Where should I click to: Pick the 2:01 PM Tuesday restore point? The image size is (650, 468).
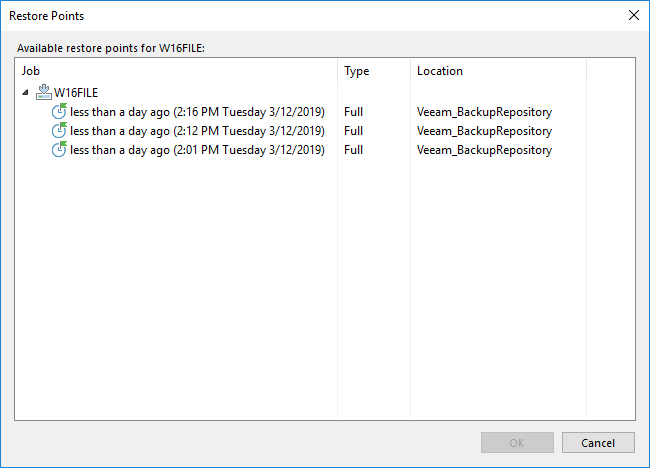[197, 150]
